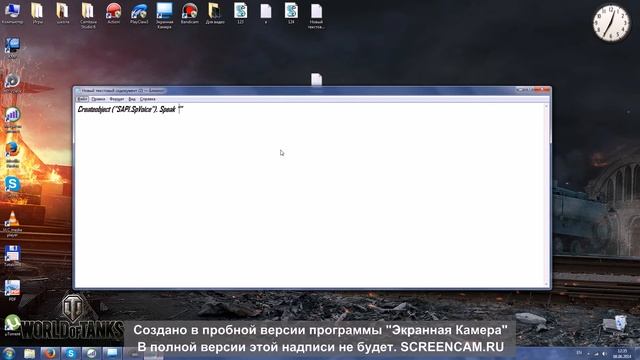Click the Notepad vertical scrollbar track

[x=547, y=196]
